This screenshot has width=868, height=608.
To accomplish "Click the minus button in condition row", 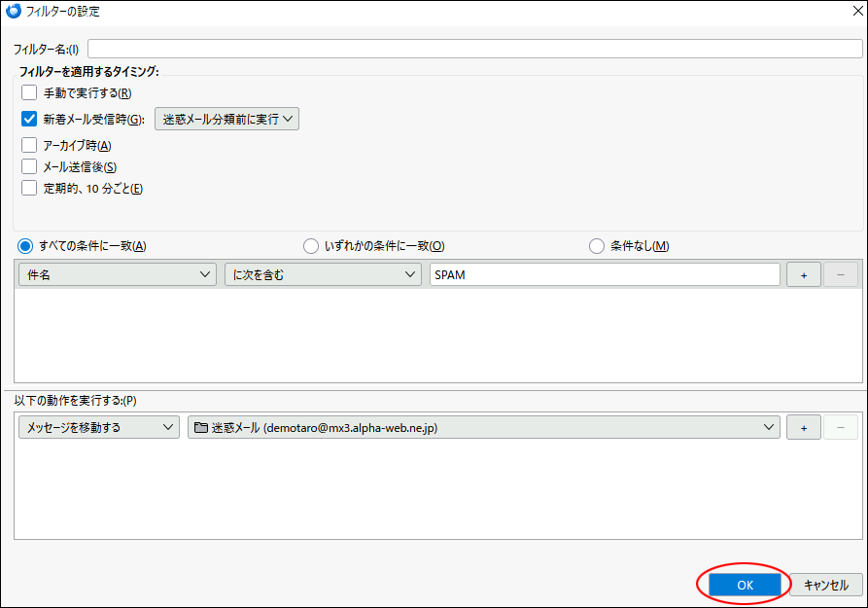I will coord(841,275).
